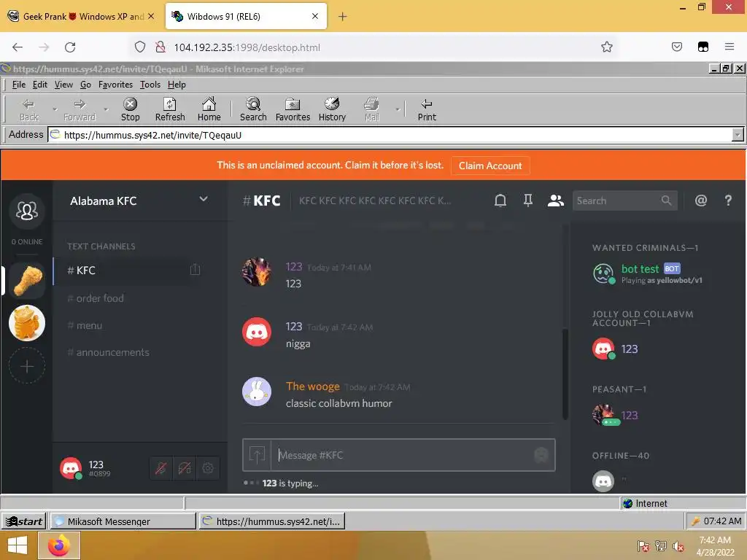This screenshot has width=747, height=560.
Task: Click the Back toolbar button in IE
Action: (29, 109)
